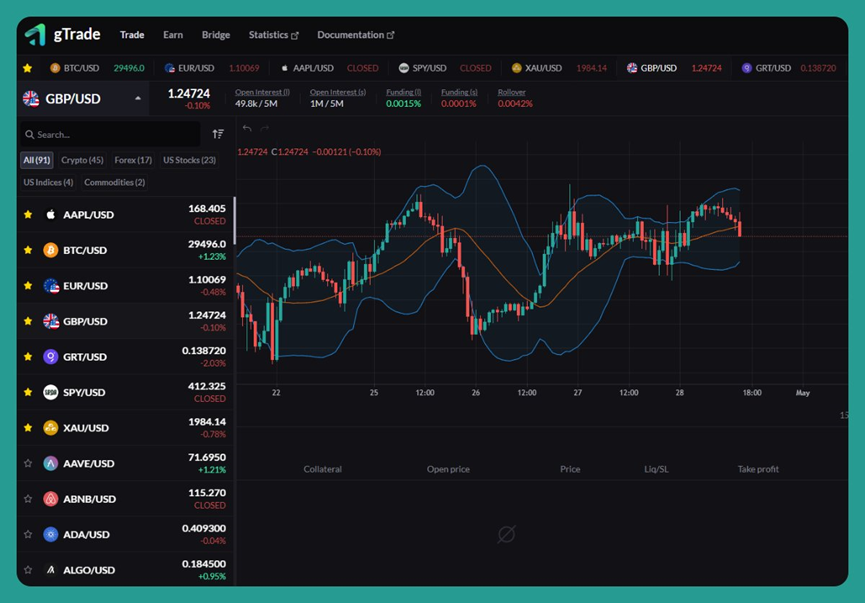Screen dimensions: 865x603
Task: Select the Forex (17) filter tab
Action: [133, 160]
